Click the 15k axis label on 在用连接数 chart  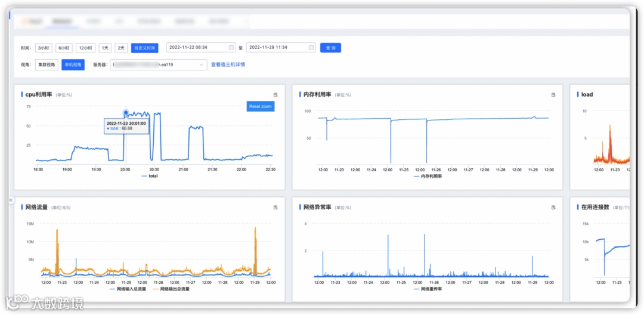[586, 224]
